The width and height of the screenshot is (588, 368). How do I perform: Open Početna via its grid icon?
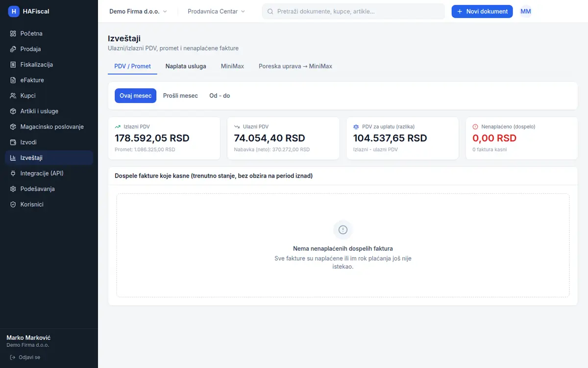pyautogui.click(x=13, y=33)
